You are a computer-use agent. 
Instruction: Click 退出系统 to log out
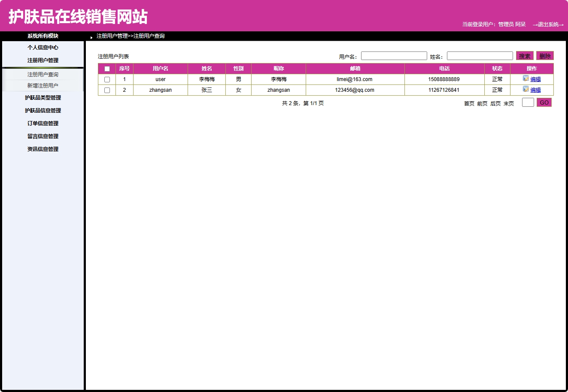pyautogui.click(x=548, y=25)
